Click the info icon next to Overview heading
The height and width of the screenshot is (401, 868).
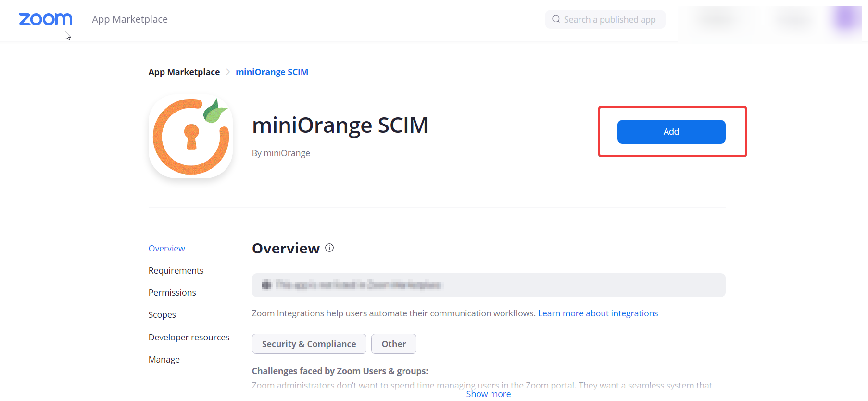(x=329, y=247)
